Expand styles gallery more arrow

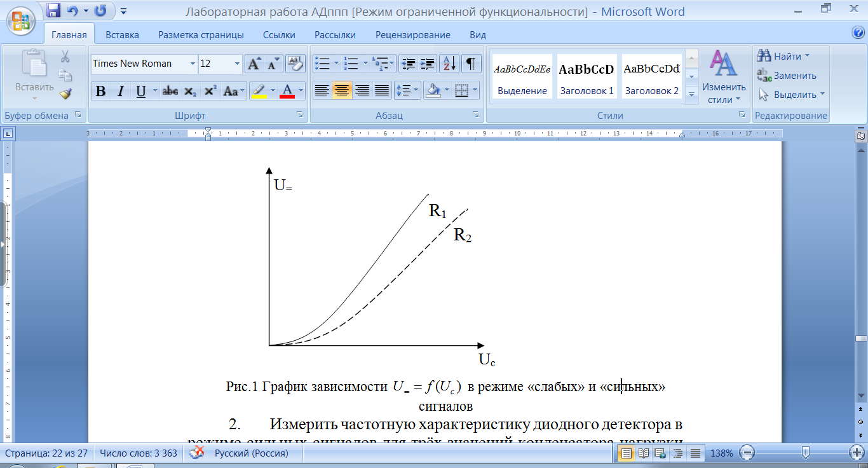tap(692, 95)
